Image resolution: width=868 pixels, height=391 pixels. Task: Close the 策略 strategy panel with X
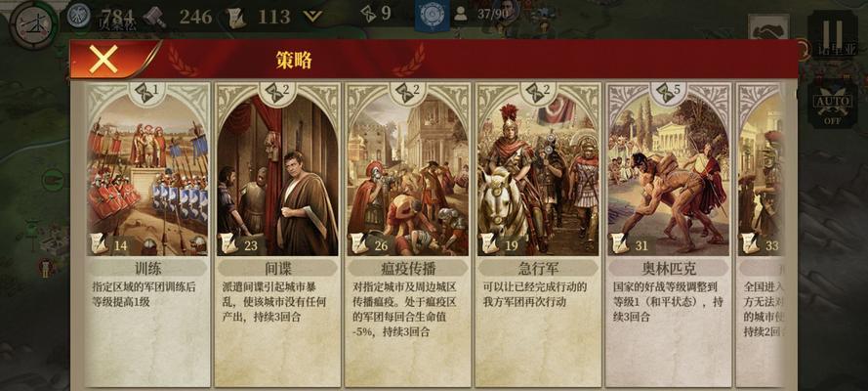click(x=103, y=59)
